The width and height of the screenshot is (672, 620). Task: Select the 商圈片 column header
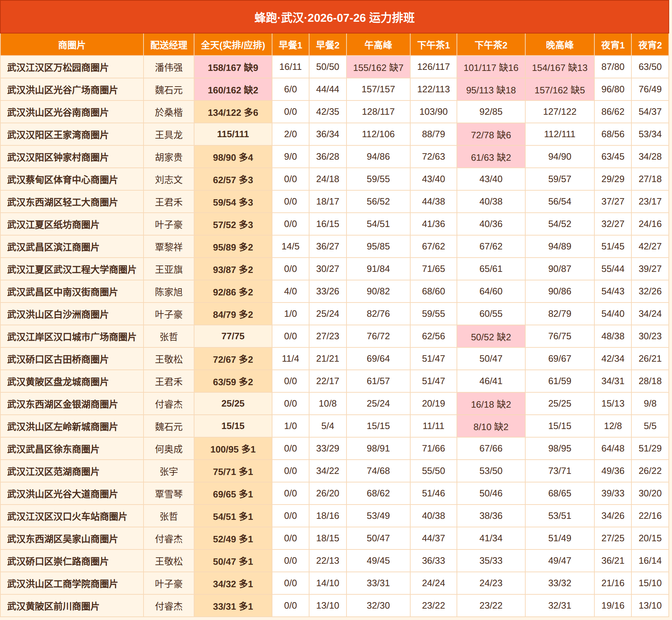click(x=72, y=45)
